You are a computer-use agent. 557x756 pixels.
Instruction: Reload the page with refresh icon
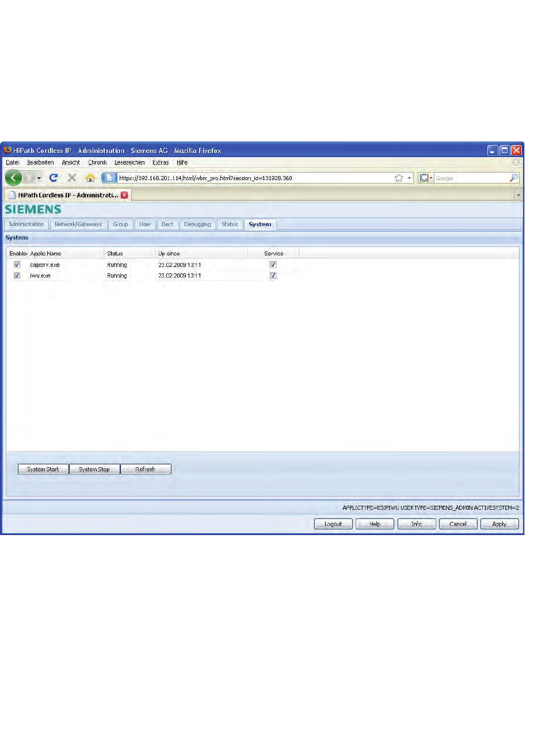(54, 178)
